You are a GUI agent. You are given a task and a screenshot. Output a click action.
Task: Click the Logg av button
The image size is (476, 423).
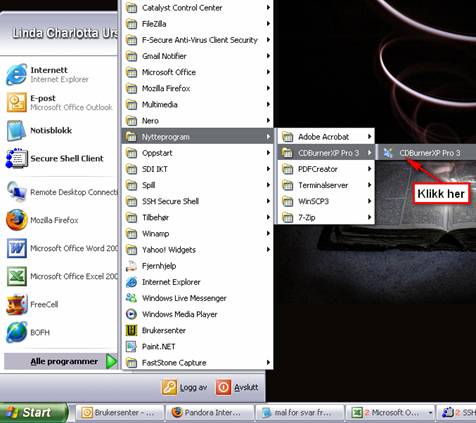pyautogui.click(x=185, y=387)
